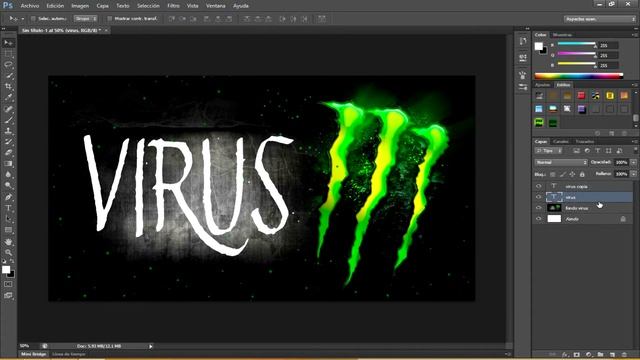This screenshot has width=640, height=360.
Task: Open the Imagen menu
Action: tap(80, 6)
